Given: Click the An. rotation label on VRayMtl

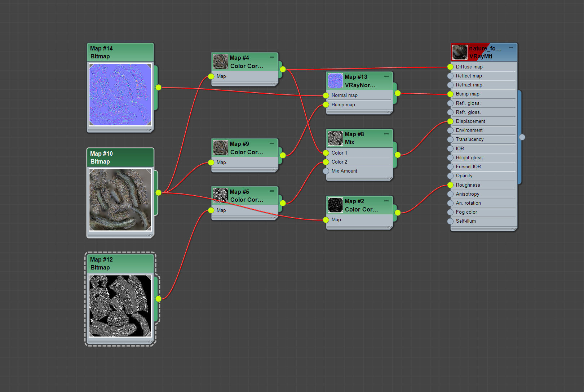Looking at the screenshot, I should (x=468, y=203).
